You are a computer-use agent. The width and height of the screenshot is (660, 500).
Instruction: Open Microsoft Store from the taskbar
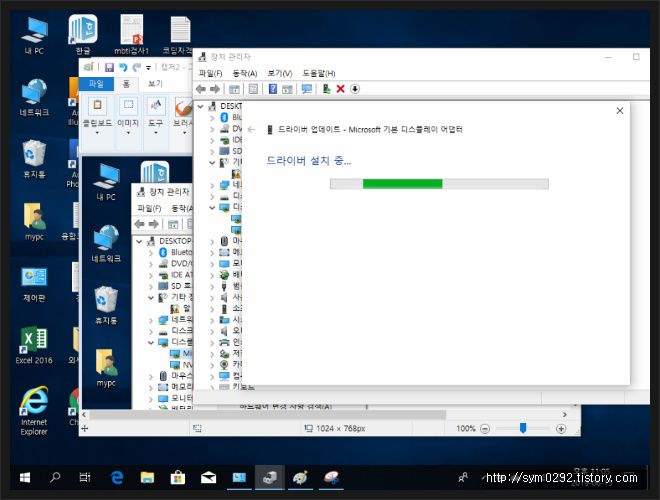pyautogui.click(x=178, y=477)
